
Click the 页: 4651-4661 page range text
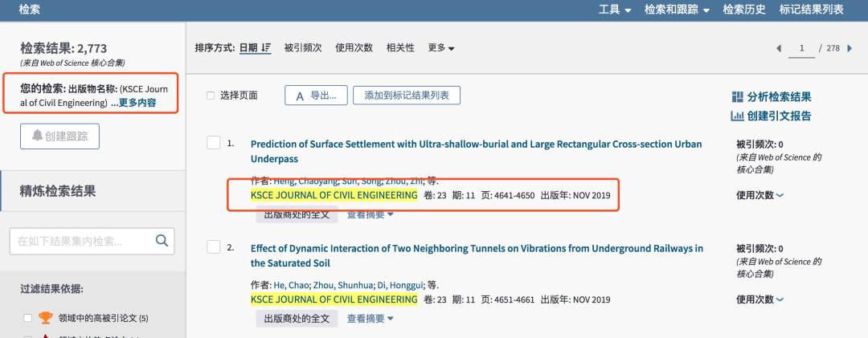point(508,299)
